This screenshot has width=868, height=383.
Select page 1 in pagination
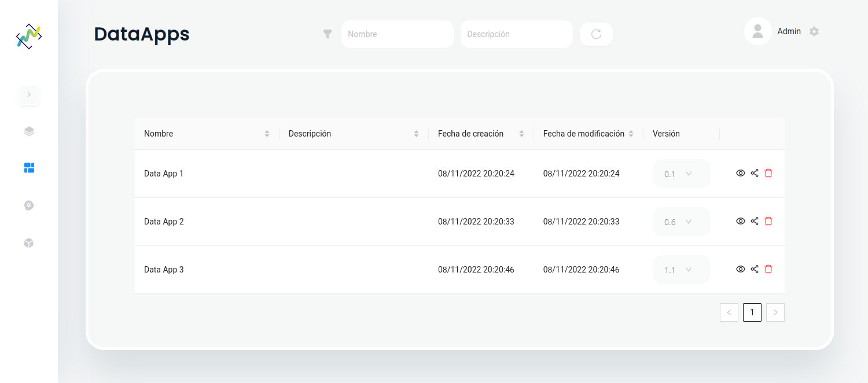pos(752,312)
